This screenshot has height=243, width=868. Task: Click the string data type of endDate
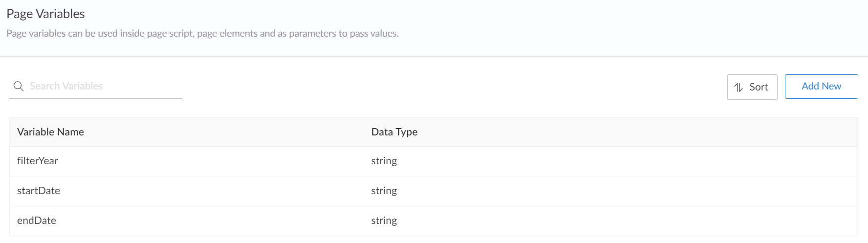click(384, 221)
